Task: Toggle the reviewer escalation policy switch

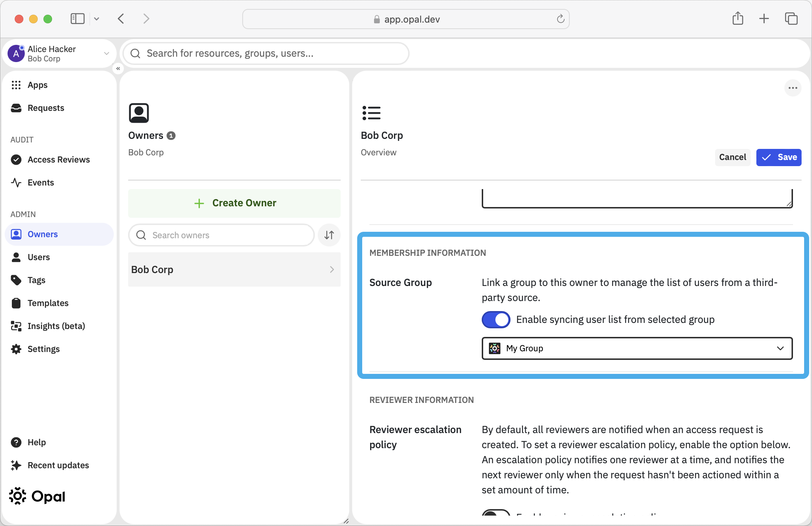Action: point(496,512)
